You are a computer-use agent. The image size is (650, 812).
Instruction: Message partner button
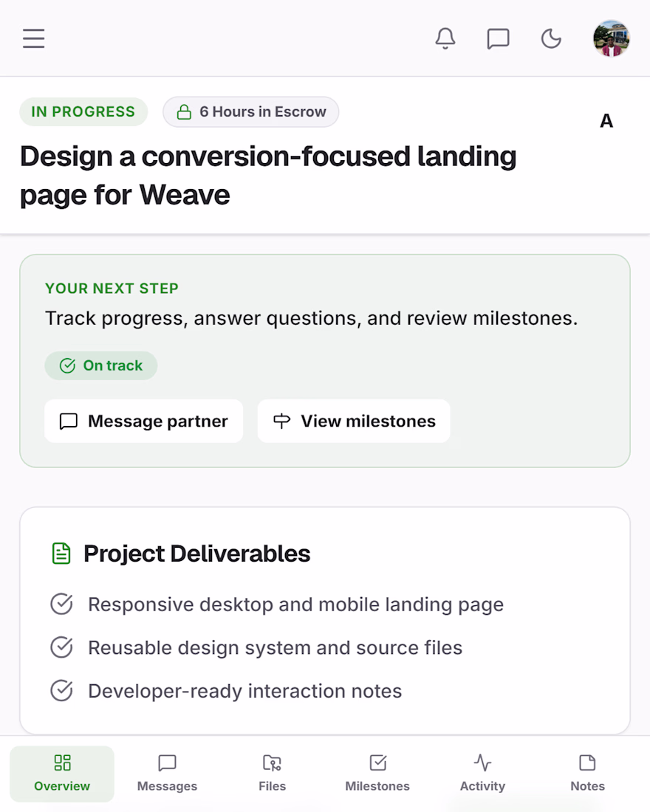point(143,421)
